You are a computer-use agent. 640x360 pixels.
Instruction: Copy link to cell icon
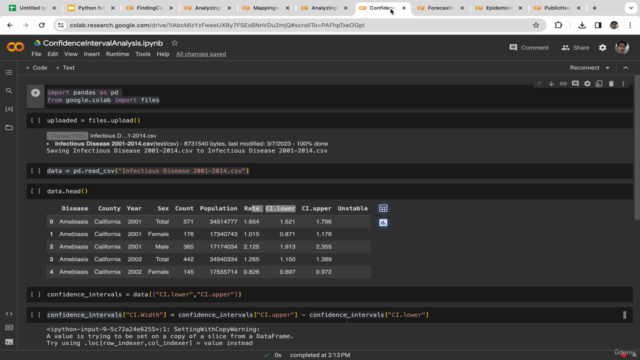pyautogui.click(x=563, y=84)
